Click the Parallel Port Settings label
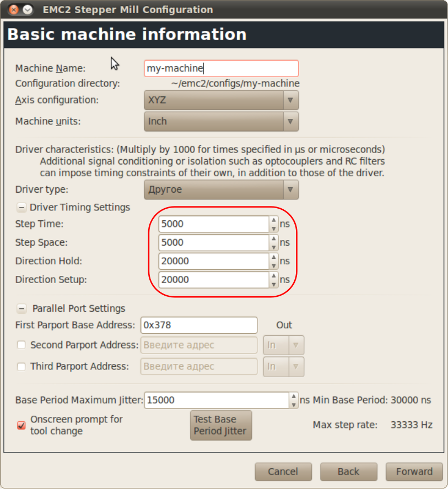Screen dimensions: 448x489 pyautogui.click(x=79, y=309)
